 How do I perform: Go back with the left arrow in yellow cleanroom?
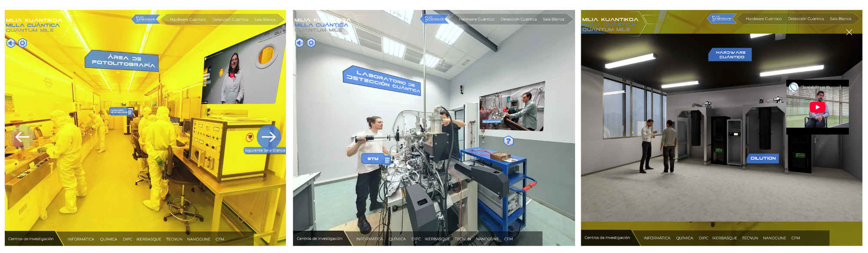point(22,137)
